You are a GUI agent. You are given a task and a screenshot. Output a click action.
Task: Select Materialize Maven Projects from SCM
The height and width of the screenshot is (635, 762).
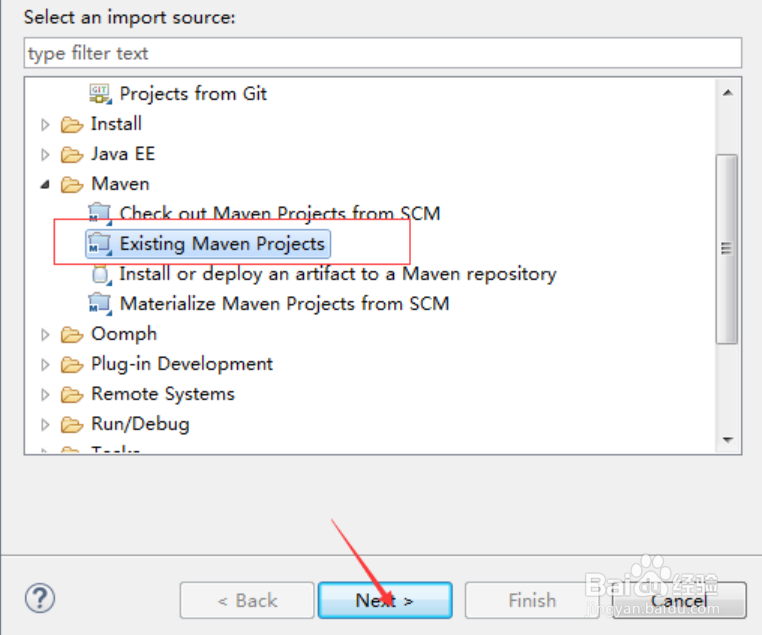284,303
